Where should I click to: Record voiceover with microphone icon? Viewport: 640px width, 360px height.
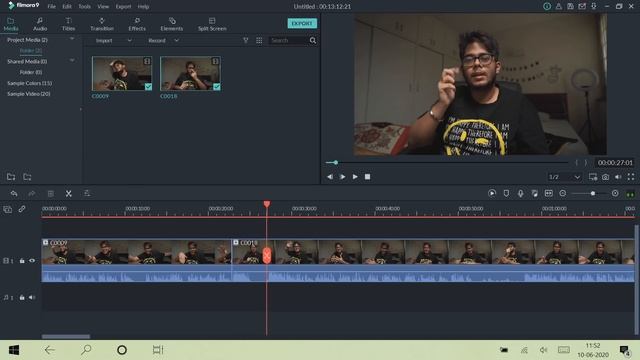click(520, 193)
